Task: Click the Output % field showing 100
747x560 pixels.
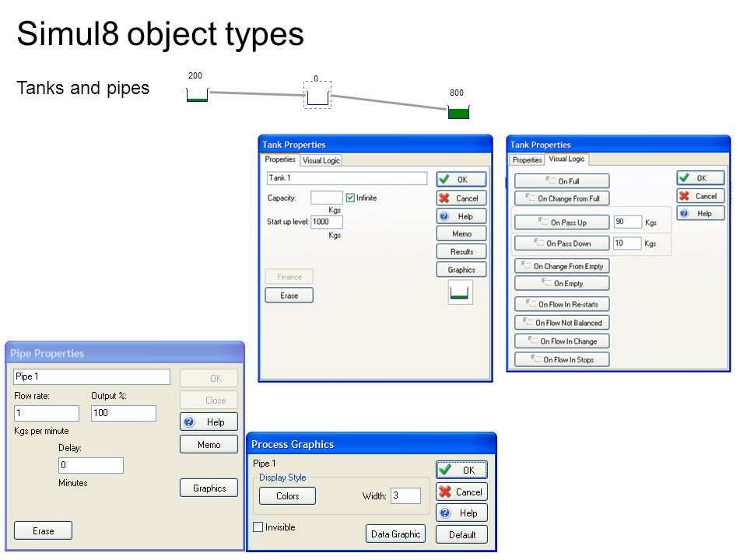Action: [124, 413]
